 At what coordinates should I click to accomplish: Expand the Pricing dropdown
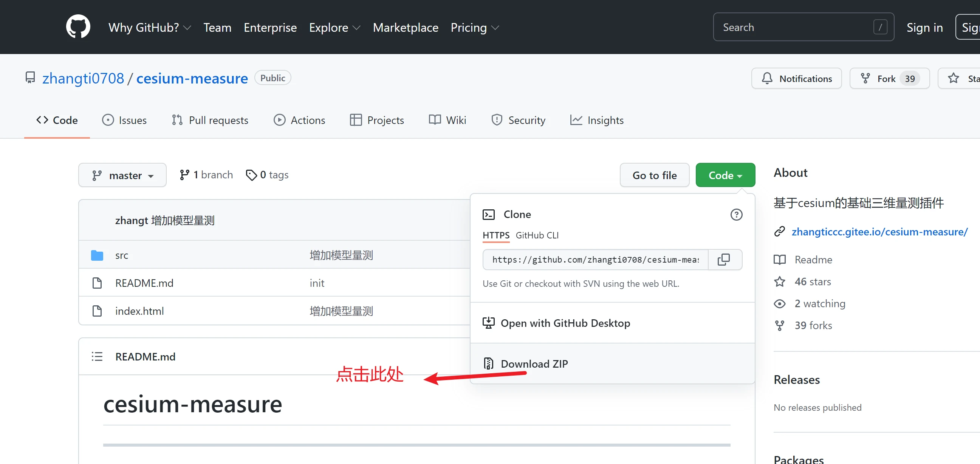(474, 27)
